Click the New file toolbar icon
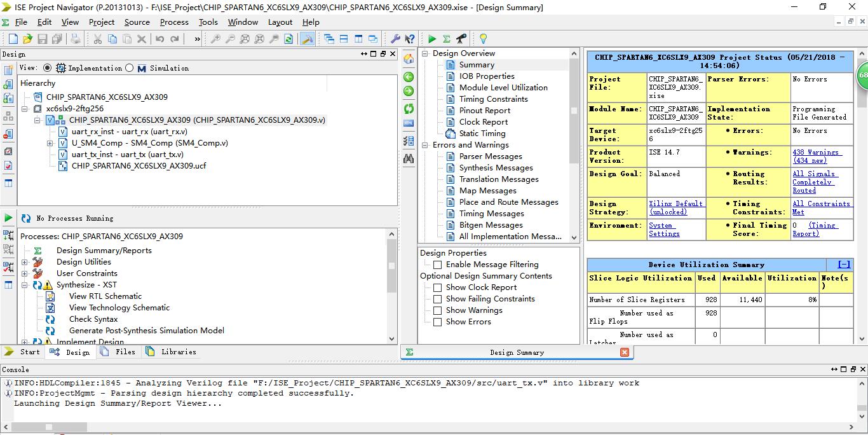Screen dimensions: 868x435 pos(13,39)
